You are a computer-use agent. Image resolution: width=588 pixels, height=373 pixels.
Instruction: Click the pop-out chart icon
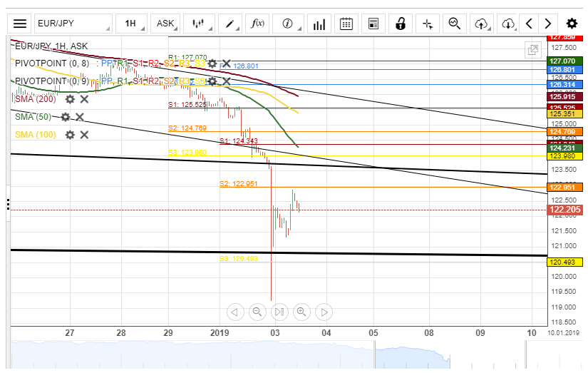[532, 50]
